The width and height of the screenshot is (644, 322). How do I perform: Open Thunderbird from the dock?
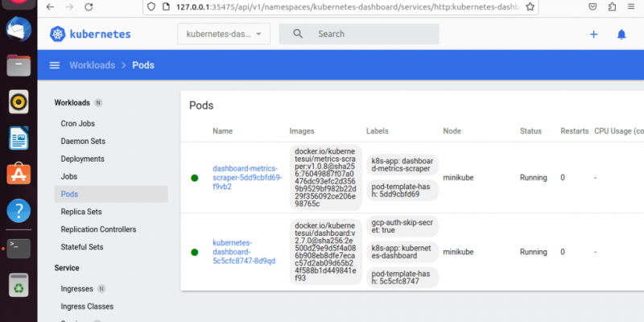click(x=19, y=30)
